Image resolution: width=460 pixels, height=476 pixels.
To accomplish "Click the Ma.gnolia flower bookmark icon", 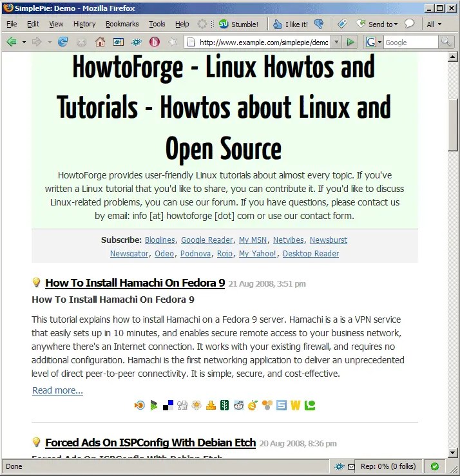I will [196, 405].
